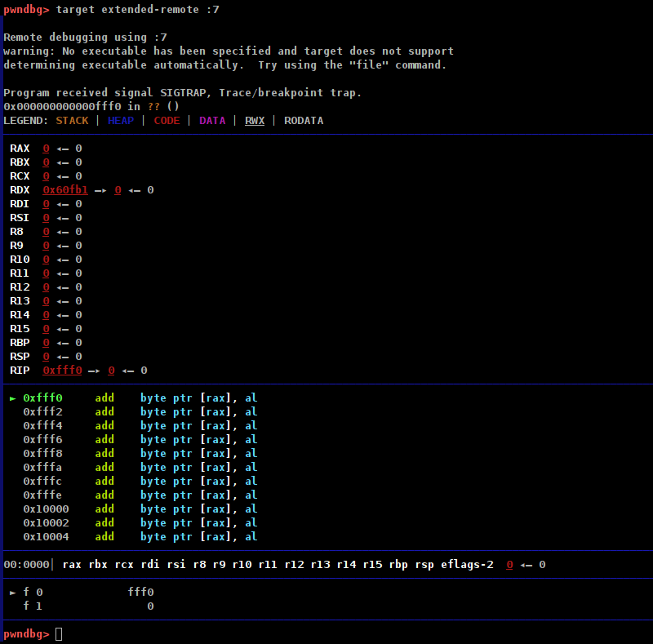Click the R9 register name
Image resolution: width=653 pixels, height=644 pixels.
[16, 246]
